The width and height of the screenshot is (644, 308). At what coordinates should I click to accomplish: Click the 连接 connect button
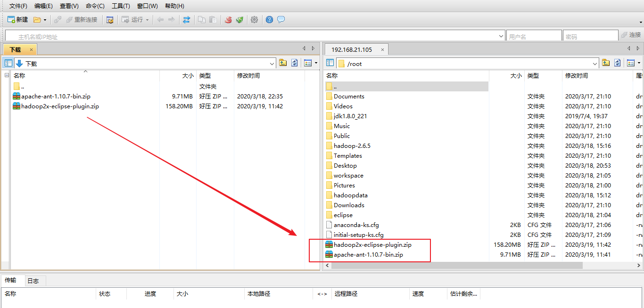coord(631,35)
